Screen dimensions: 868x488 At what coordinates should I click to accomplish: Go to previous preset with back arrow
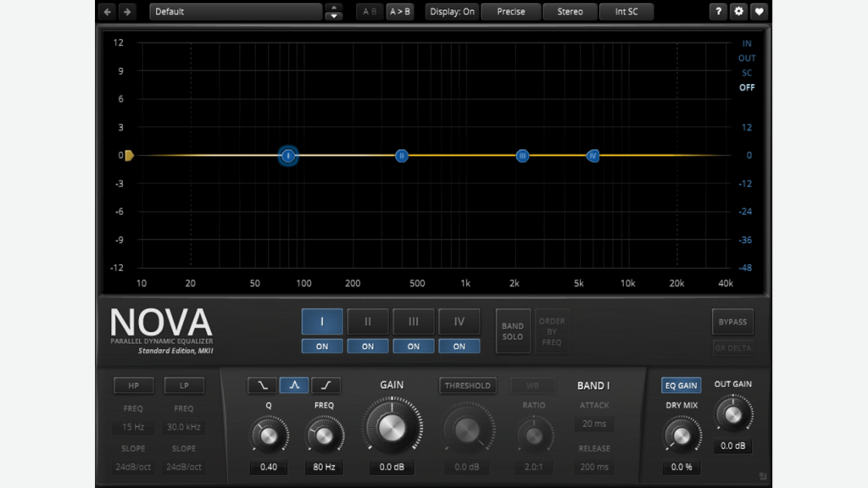click(106, 11)
